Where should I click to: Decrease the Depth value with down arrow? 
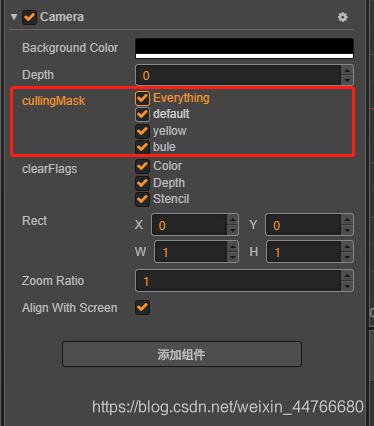click(347, 80)
